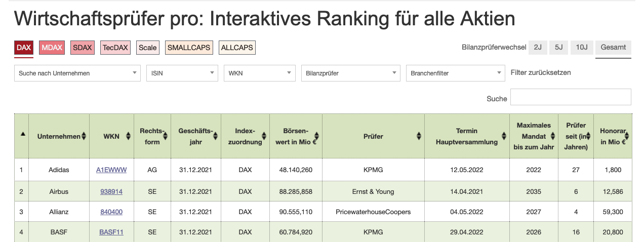This screenshot has width=644, height=242.
Task: Open the TecDAX index tab
Action: pos(115,48)
